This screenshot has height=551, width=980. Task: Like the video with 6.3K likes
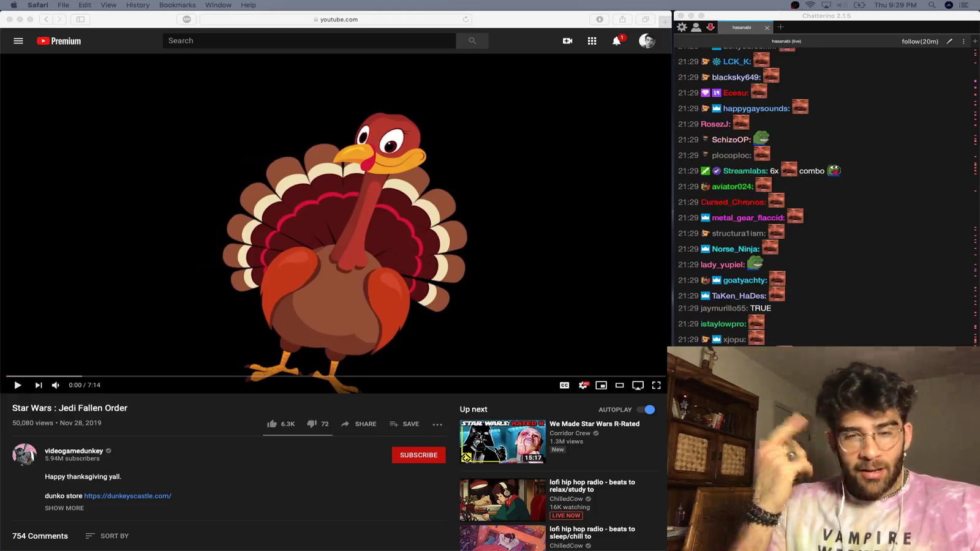point(281,424)
